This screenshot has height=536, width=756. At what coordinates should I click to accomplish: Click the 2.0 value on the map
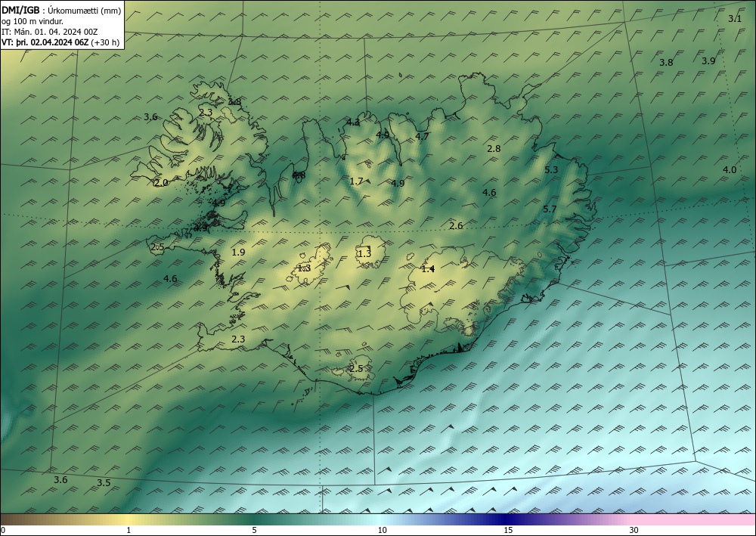coord(161,183)
